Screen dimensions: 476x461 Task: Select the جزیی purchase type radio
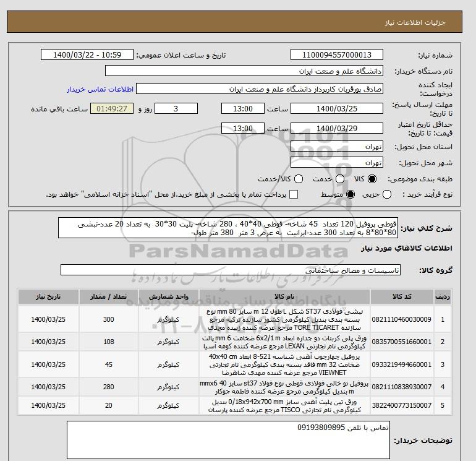point(387,194)
